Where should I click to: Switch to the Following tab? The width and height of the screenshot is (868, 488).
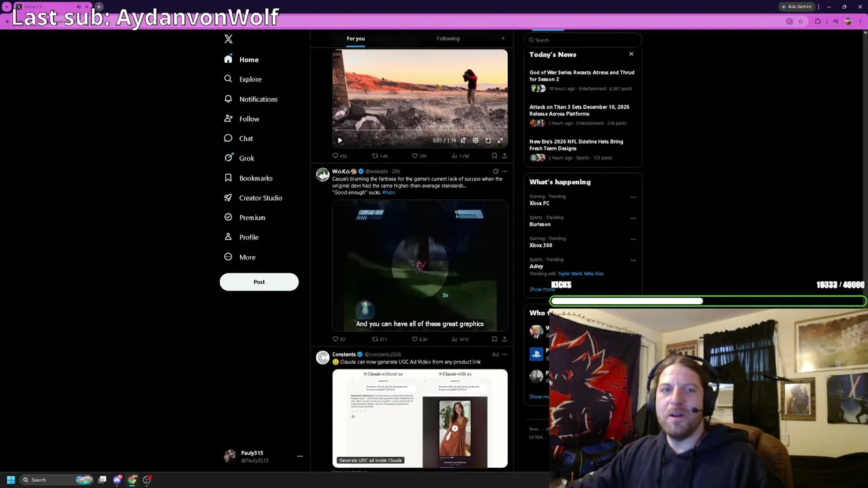[x=448, y=39]
